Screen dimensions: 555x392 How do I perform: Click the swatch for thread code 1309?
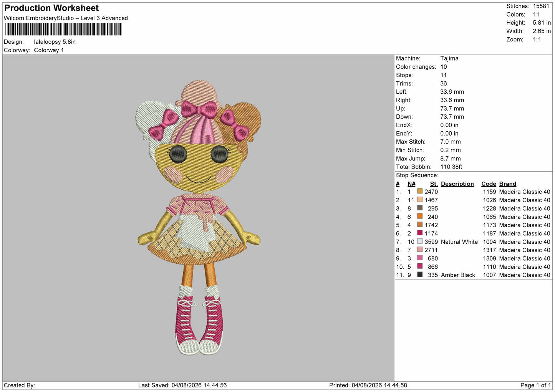420,258
